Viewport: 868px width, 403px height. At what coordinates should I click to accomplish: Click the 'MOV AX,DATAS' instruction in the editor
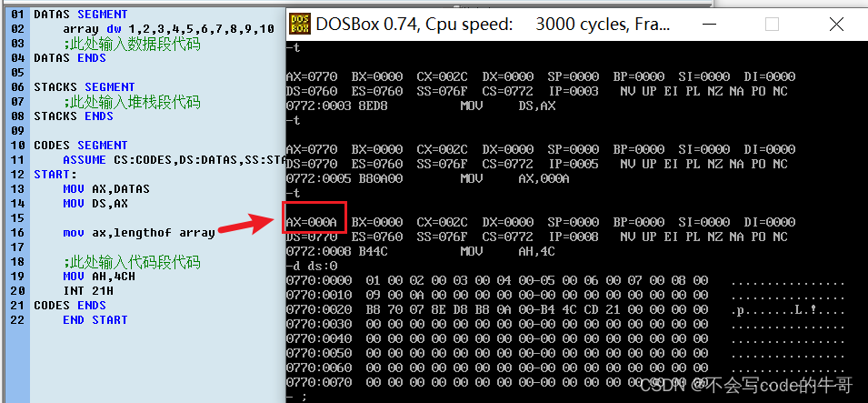106,189
